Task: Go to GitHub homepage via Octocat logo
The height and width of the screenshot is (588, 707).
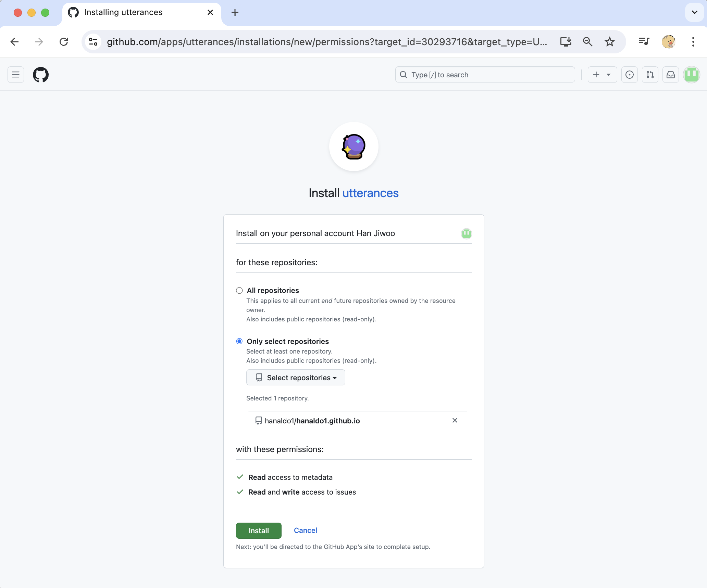Action: [41, 75]
